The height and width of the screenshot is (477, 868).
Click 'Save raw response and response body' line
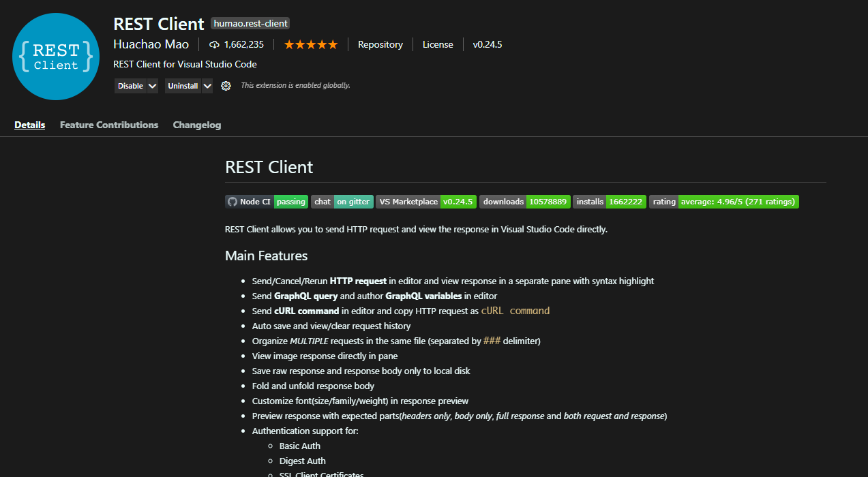[x=361, y=371]
